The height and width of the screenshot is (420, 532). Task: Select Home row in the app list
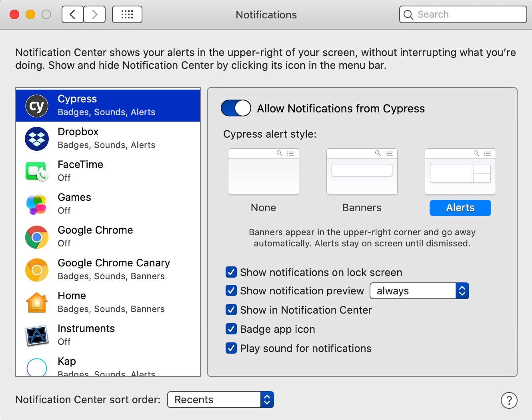click(x=108, y=302)
